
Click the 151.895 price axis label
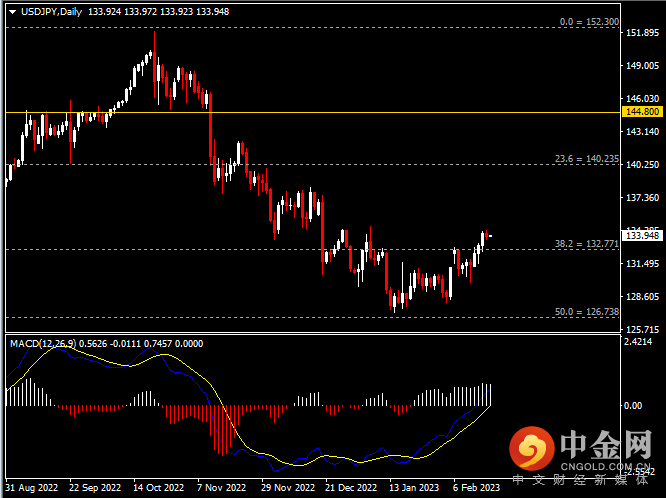(x=640, y=33)
